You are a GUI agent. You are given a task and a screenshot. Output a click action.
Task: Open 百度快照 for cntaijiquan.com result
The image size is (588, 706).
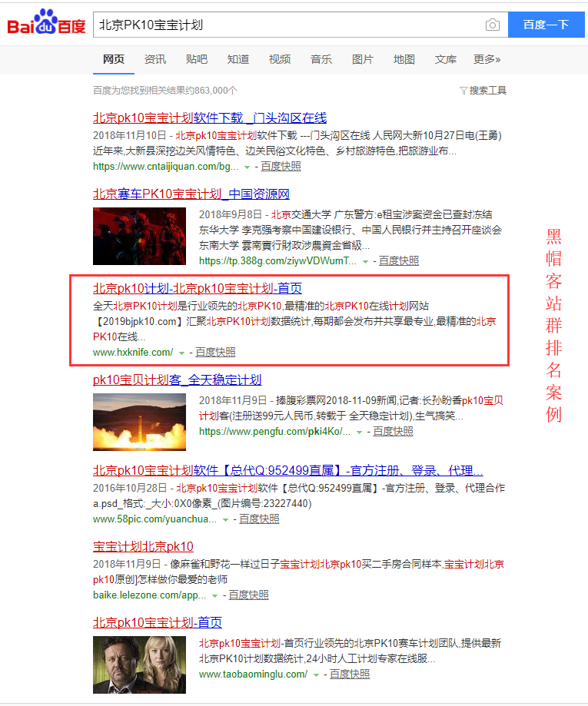(x=281, y=167)
